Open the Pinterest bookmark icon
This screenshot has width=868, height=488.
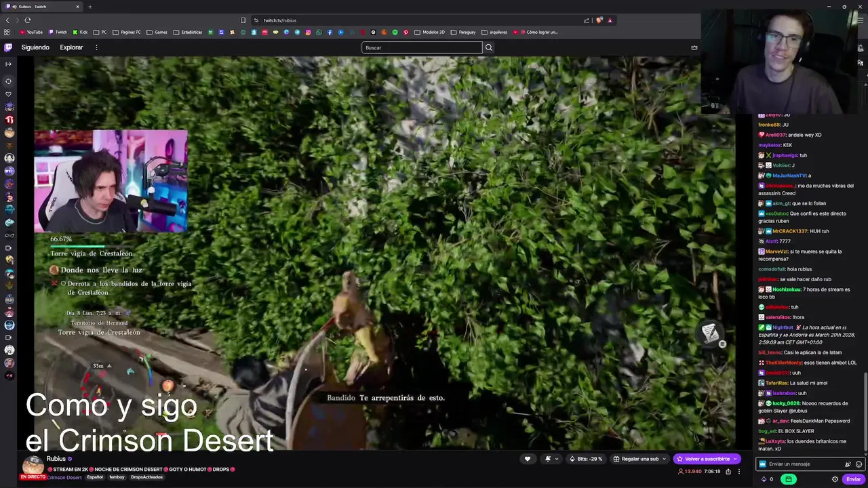(x=406, y=32)
